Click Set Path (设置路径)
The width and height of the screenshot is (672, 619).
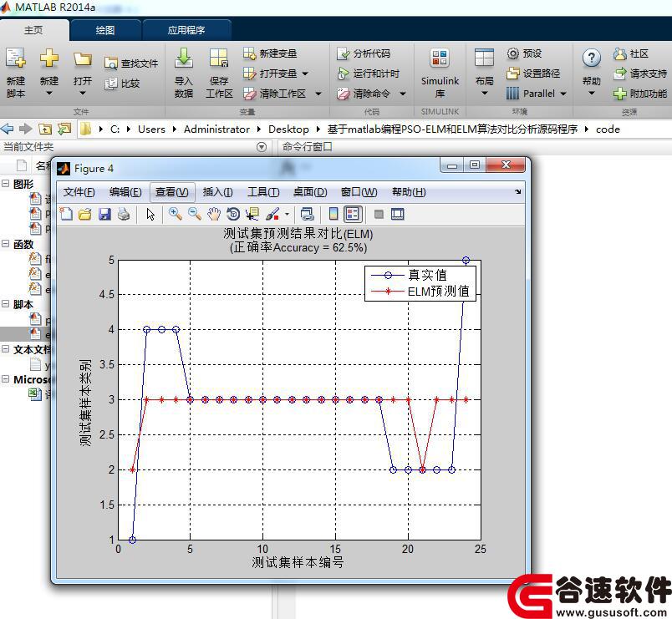coord(533,74)
